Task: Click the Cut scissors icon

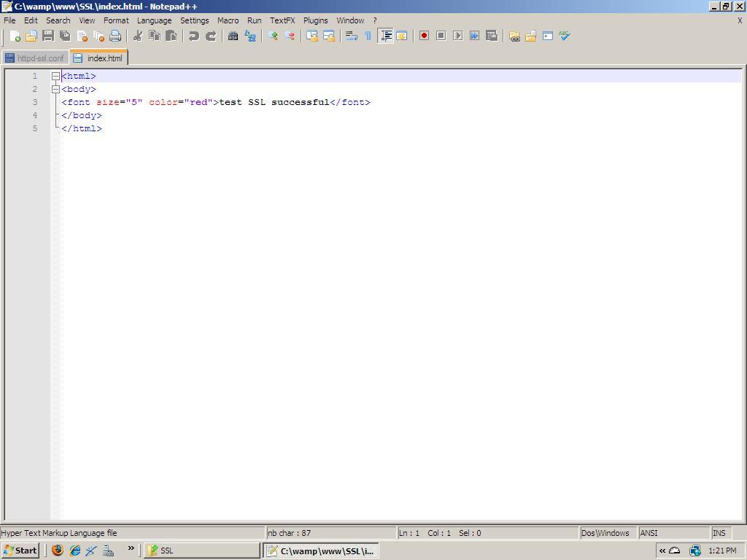Action: tap(137, 36)
